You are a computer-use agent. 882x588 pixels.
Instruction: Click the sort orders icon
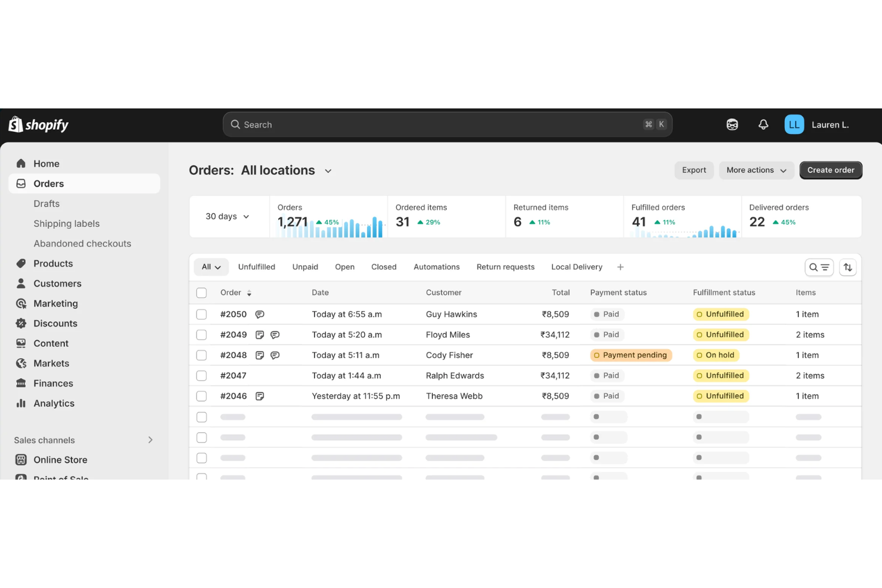[x=847, y=267]
